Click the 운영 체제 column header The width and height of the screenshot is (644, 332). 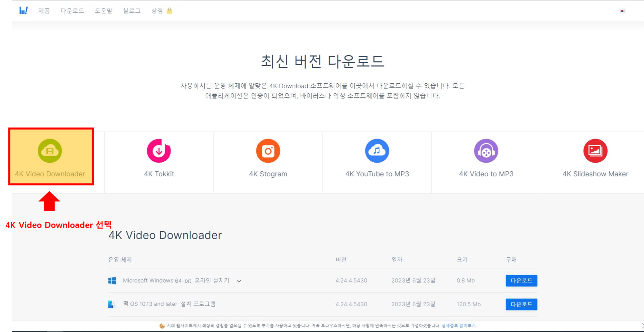[120, 260]
